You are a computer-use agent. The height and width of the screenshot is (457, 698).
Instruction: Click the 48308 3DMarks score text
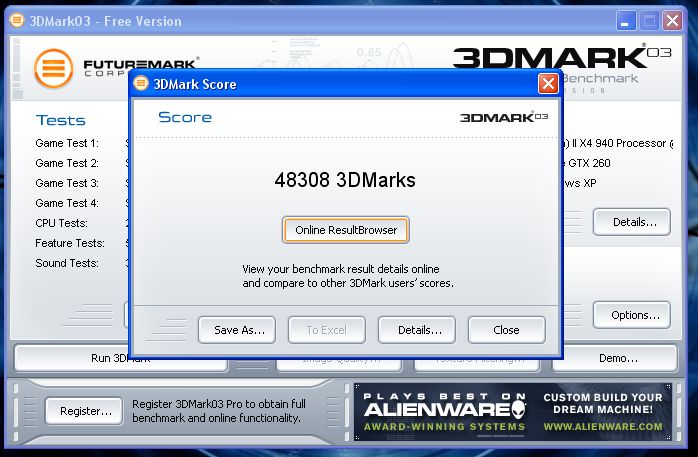click(x=345, y=180)
